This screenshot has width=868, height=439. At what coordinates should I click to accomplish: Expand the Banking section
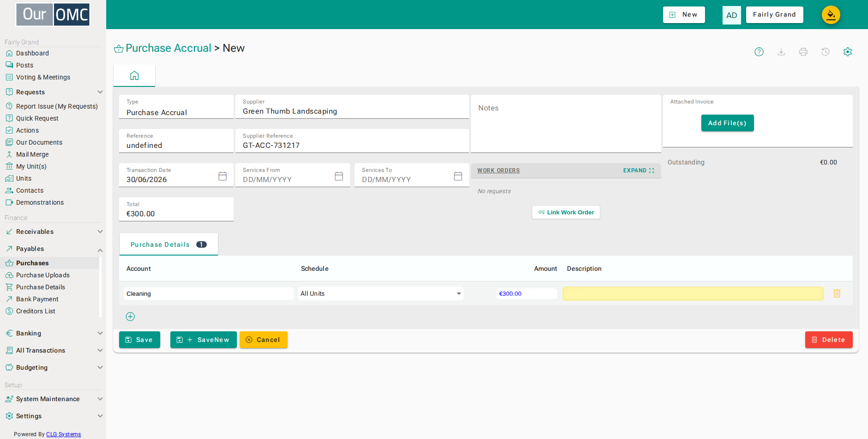tap(54, 333)
